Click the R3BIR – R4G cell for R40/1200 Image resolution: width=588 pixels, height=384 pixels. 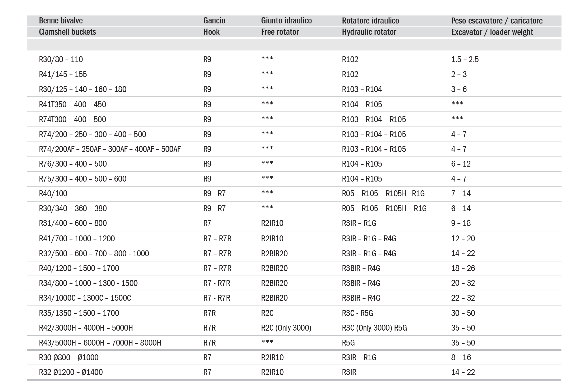point(361,268)
